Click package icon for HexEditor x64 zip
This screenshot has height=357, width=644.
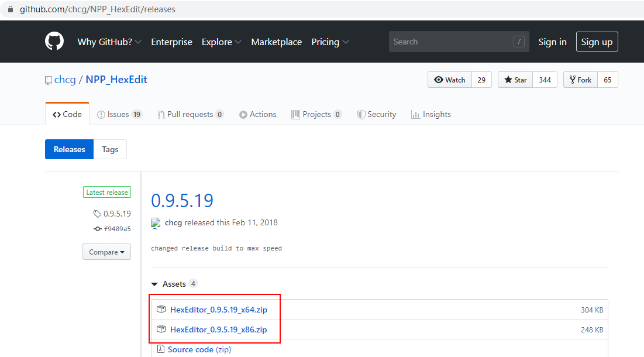click(161, 310)
